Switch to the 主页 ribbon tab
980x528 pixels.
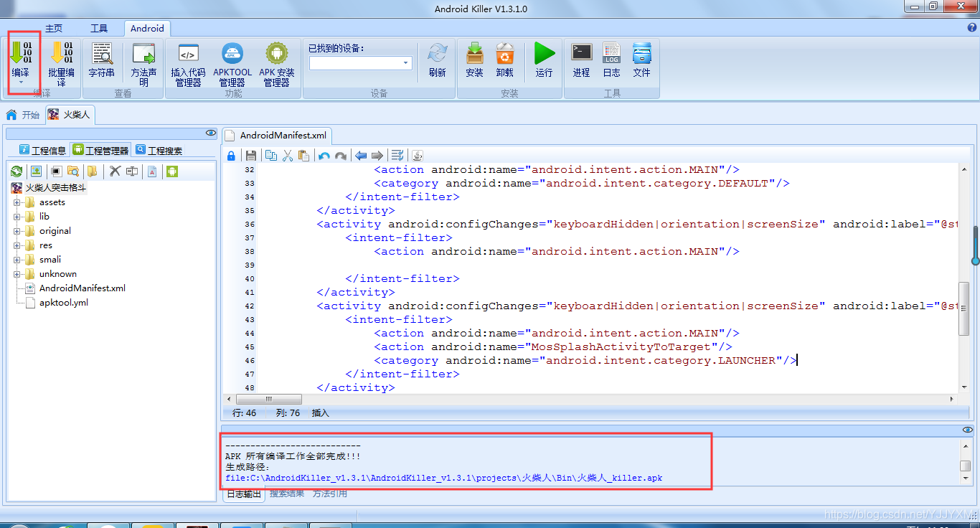pos(54,29)
